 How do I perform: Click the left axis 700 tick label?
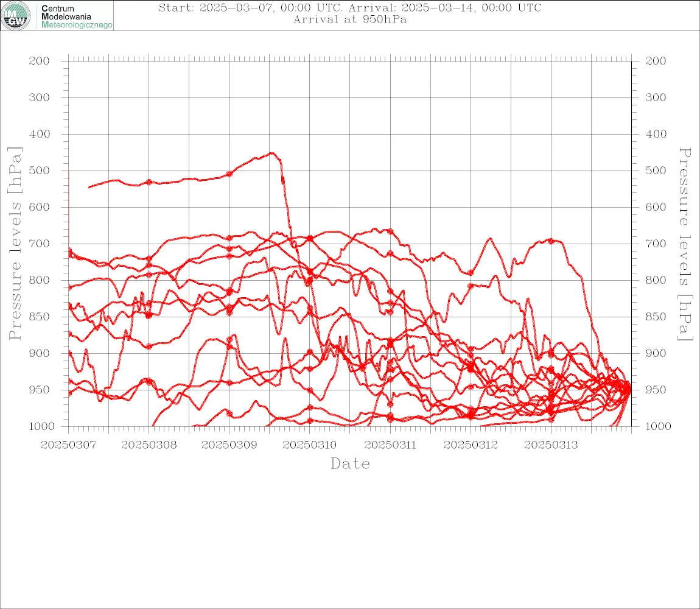tap(40, 244)
